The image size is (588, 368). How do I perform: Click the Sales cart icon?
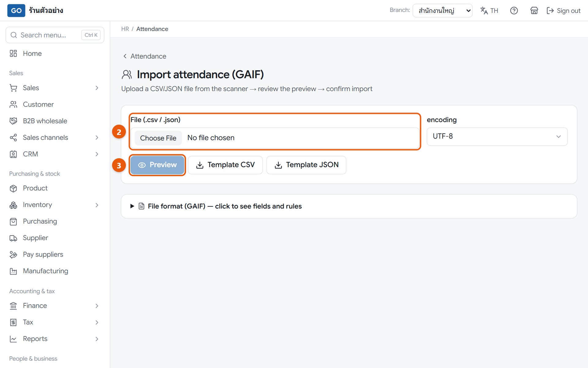point(13,88)
